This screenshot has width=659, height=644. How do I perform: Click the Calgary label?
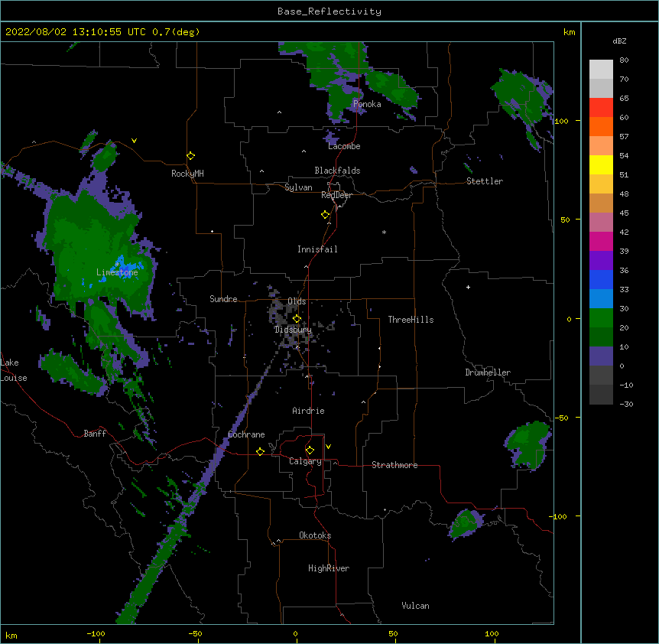pos(305,461)
